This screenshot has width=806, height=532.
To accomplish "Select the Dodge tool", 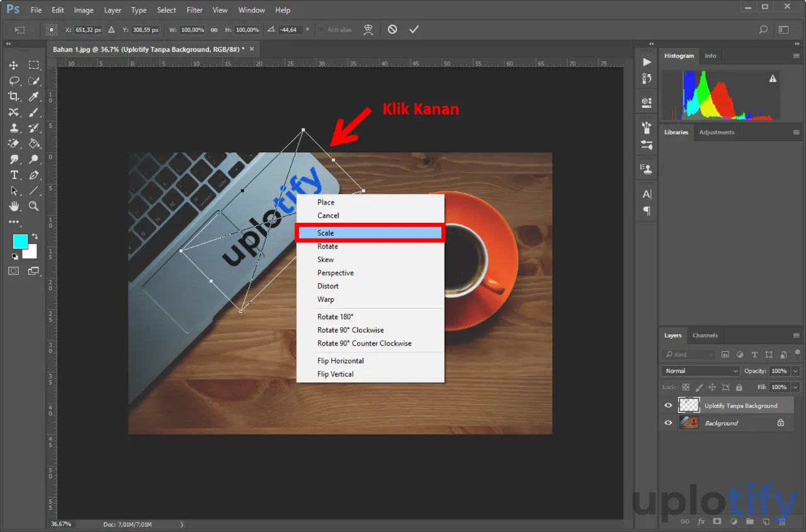I will 34,159.
